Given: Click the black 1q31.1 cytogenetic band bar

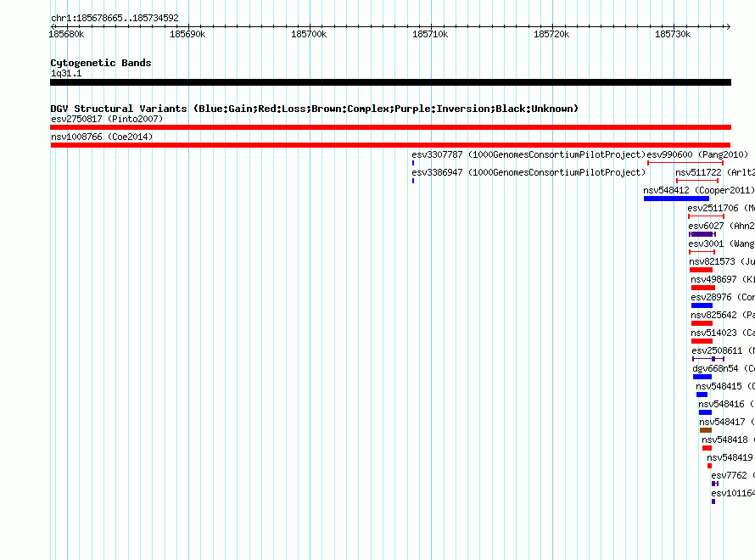Looking at the screenshot, I should click(x=390, y=82).
